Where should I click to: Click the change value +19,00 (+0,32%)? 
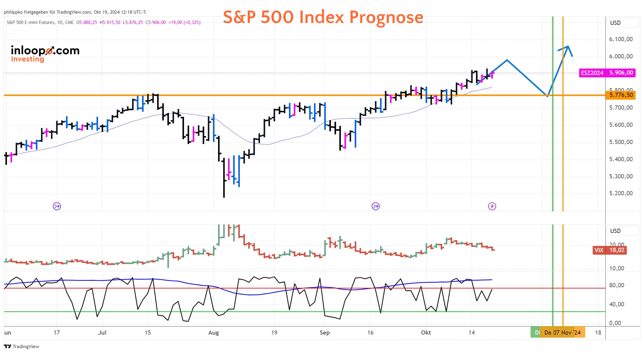point(185,23)
